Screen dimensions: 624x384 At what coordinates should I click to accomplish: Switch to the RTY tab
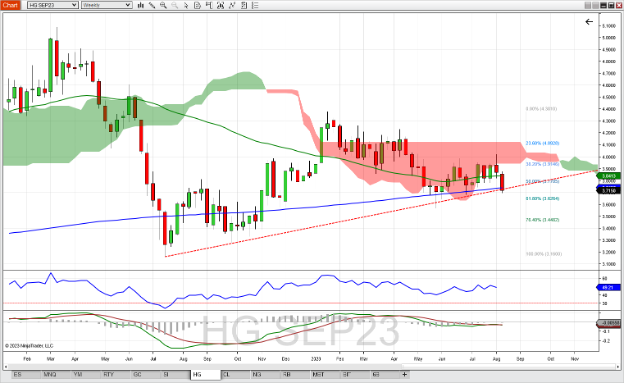[116, 374]
